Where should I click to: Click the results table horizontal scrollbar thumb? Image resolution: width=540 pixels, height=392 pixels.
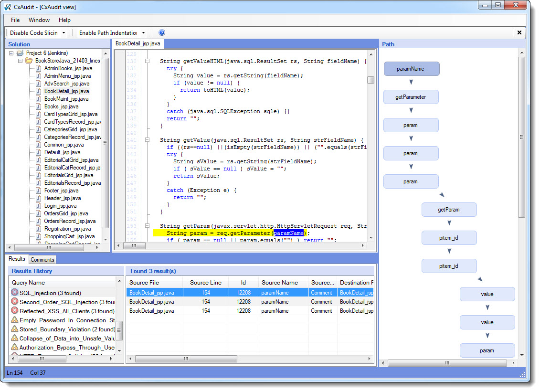[x=186, y=359]
